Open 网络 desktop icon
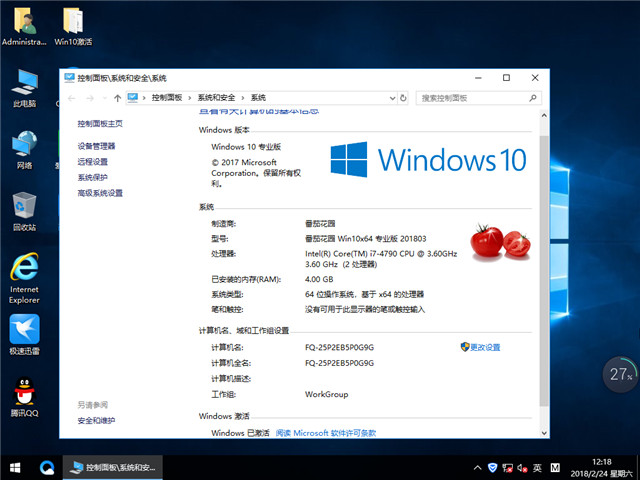This screenshot has height=480, width=640. [24, 149]
